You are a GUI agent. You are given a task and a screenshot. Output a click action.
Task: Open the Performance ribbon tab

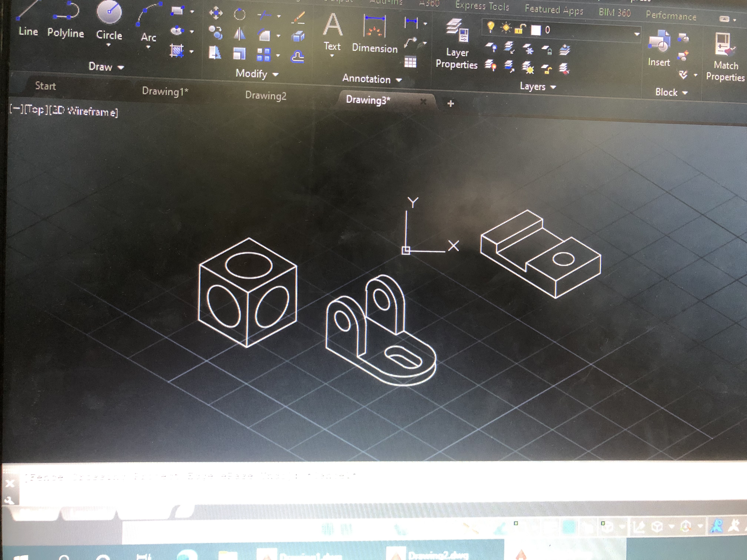click(x=671, y=16)
